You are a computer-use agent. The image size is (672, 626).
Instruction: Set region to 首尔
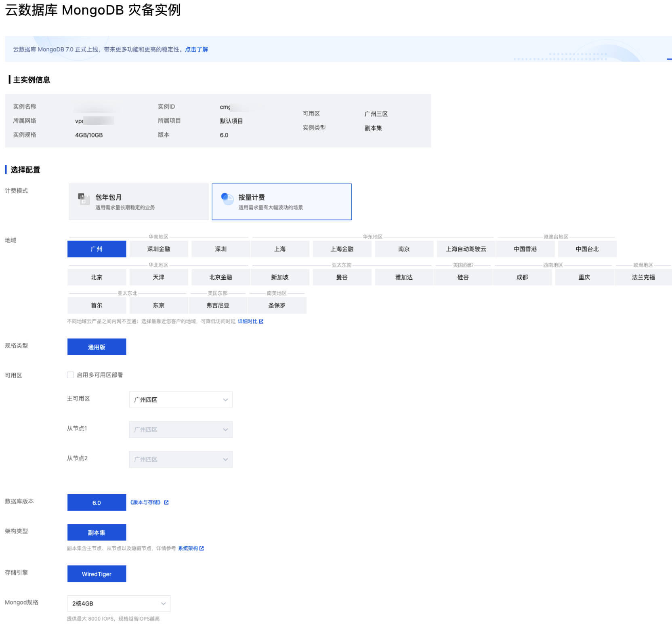[x=97, y=306]
